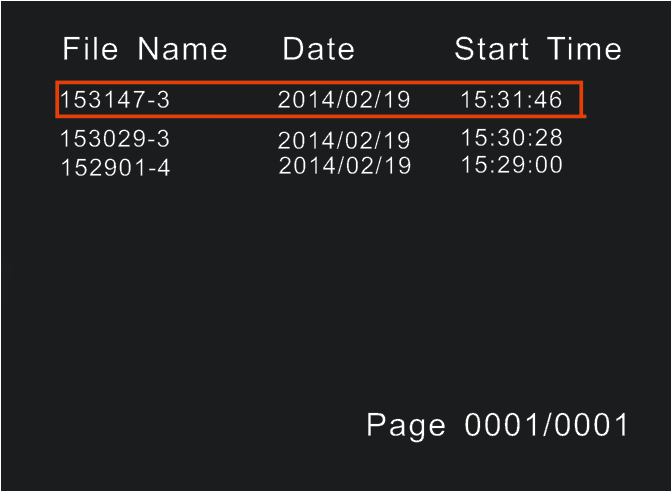Click the Start Time column header
The width and height of the screenshot is (671, 491).
pyautogui.click(x=537, y=49)
